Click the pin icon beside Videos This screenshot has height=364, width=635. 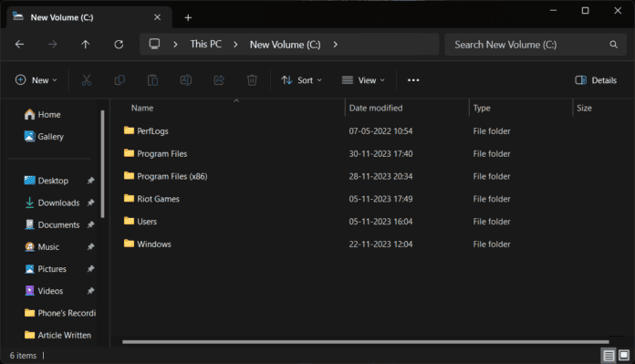[x=90, y=291]
